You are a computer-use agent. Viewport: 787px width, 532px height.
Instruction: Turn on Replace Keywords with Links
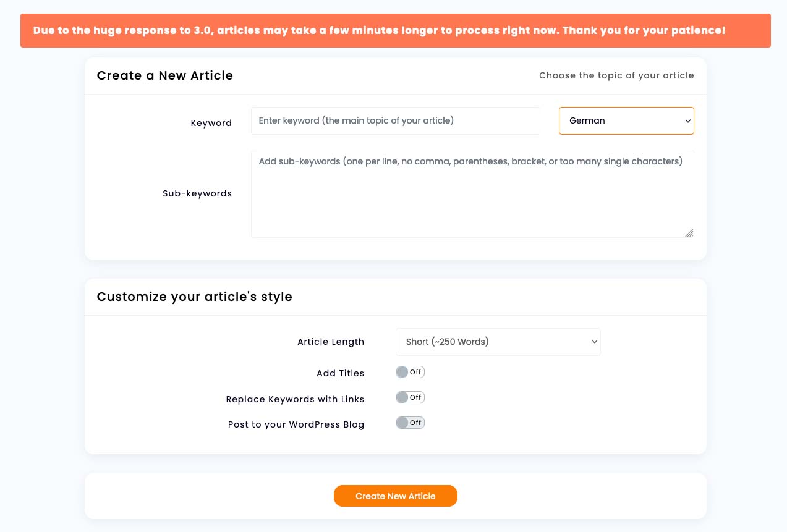(410, 397)
